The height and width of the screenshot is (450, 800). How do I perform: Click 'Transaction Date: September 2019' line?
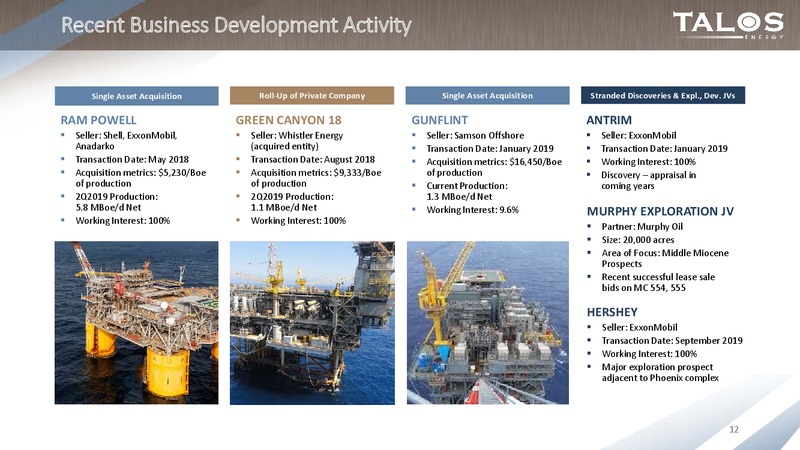[x=672, y=340]
